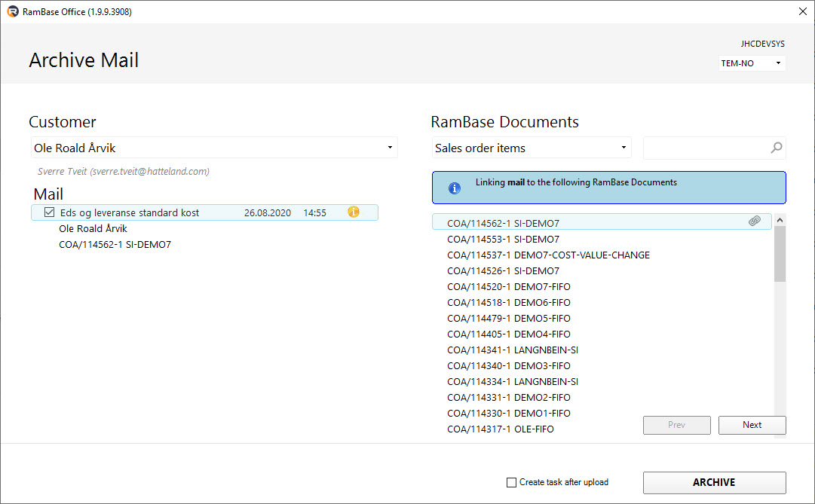Click the documents list scrollbar thumb
Image resolution: width=815 pixels, height=504 pixels.
[780, 254]
